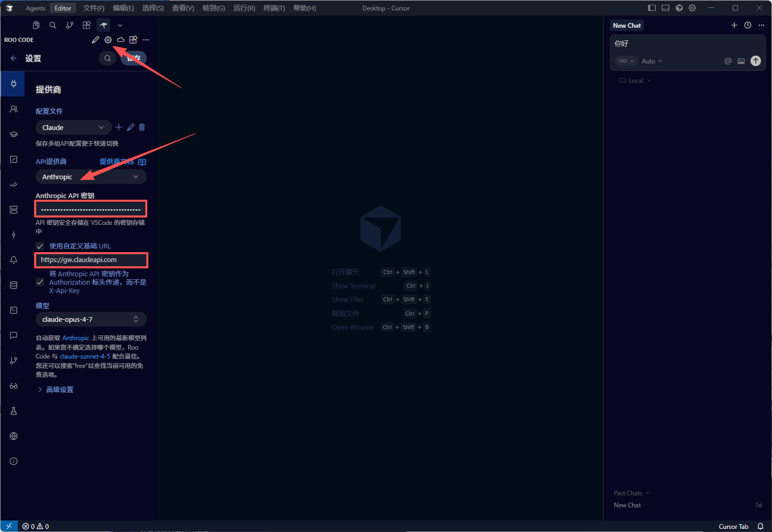The image size is (772, 532).
Task: Open the 终端(T) menu
Action: (x=274, y=8)
